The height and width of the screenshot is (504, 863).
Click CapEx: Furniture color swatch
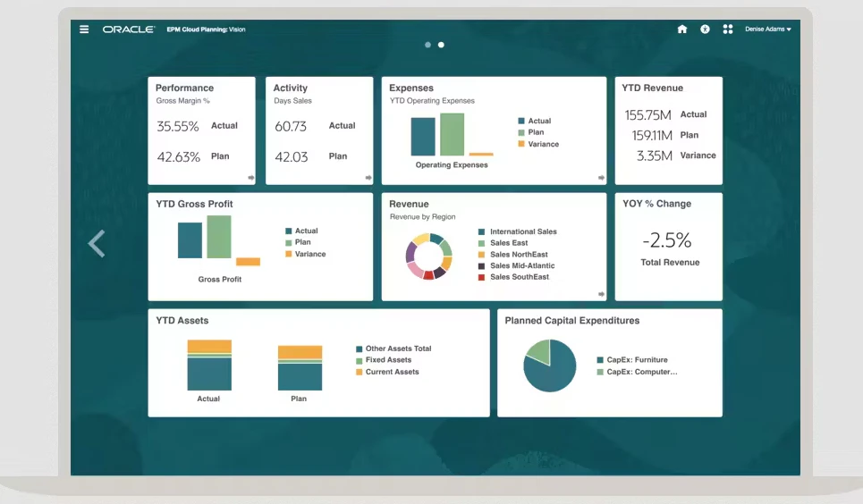600,360
